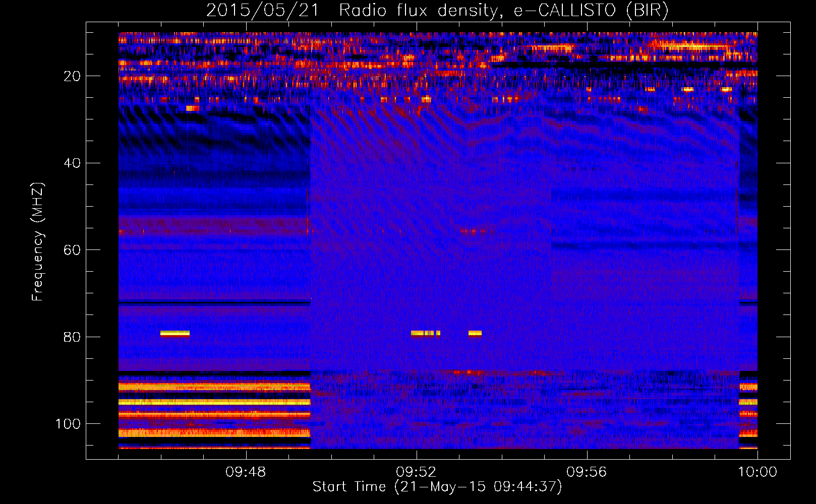Click the orange spot near 27 MHz at 09:46
Screen dimensions: 816x504
pyautogui.click(x=193, y=108)
